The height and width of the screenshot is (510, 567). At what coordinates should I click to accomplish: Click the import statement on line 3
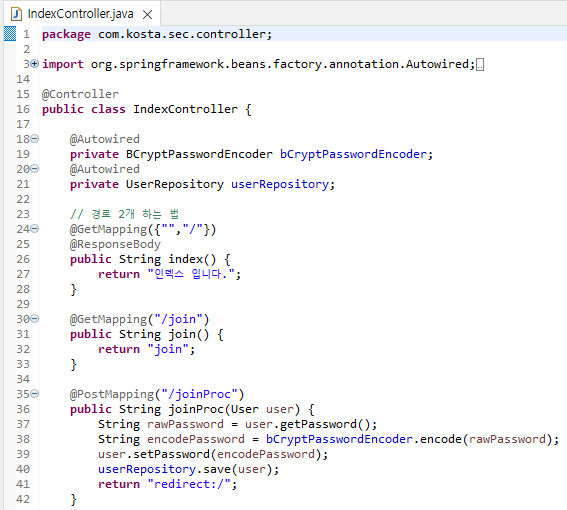pyautogui.click(x=258, y=64)
